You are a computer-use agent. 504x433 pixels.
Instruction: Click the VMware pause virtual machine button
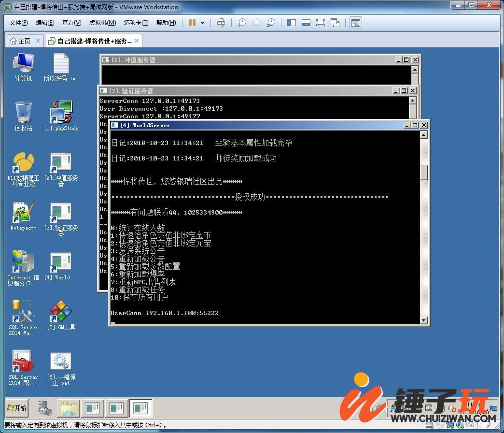(x=192, y=23)
